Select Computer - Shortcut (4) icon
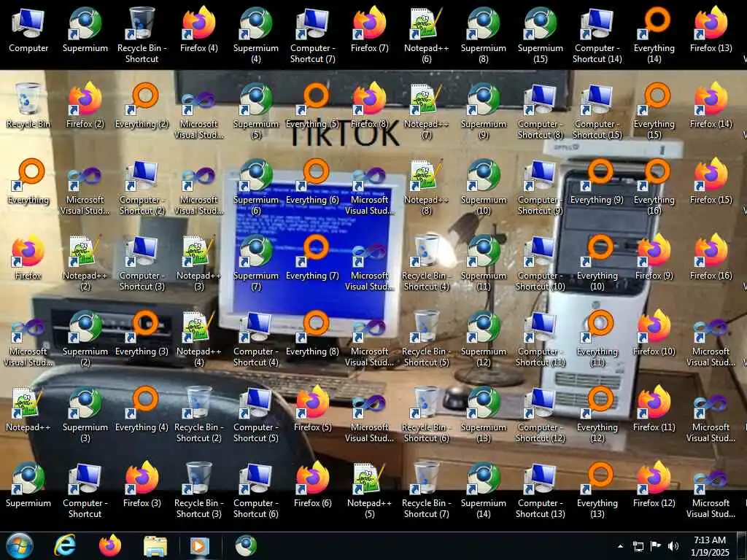 pyautogui.click(x=256, y=338)
